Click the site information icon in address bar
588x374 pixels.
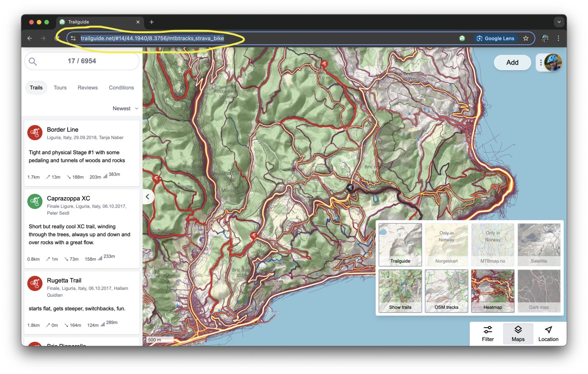[73, 38]
